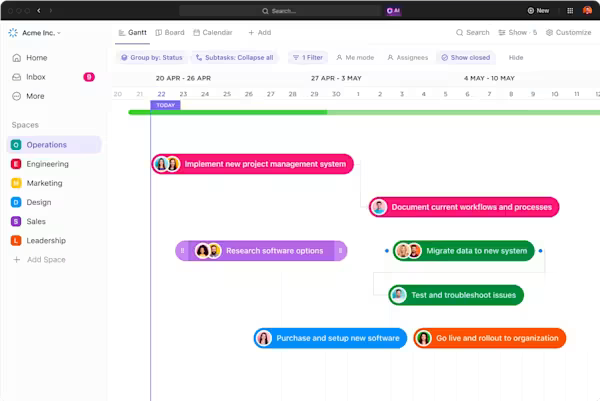Image resolution: width=600 pixels, height=401 pixels.
Task: Toggle the Show closed option
Action: click(x=465, y=58)
